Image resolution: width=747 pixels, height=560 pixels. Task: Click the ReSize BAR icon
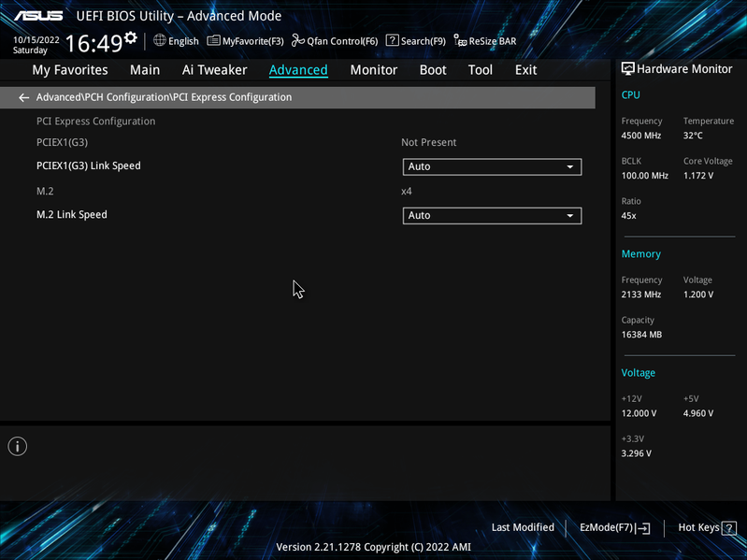pyautogui.click(x=460, y=40)
